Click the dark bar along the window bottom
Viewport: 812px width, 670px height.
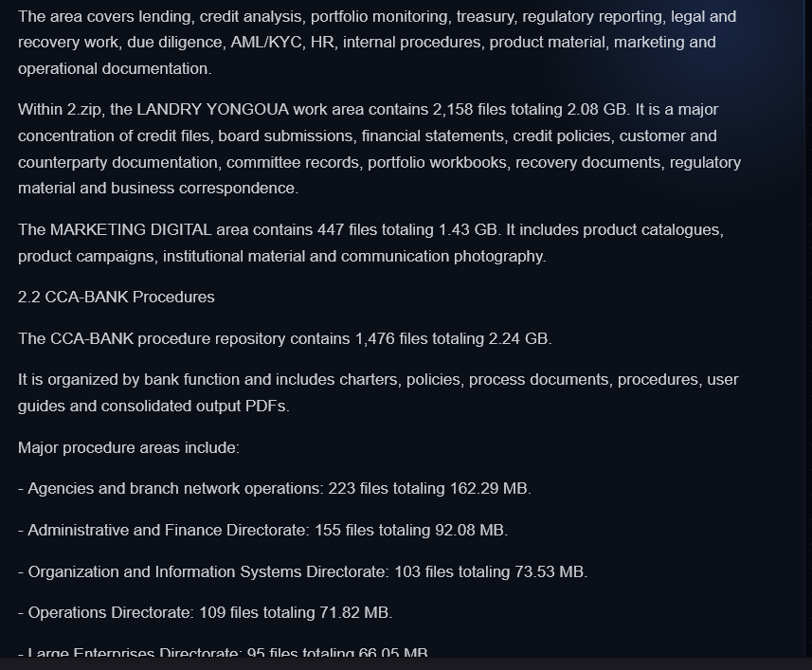coord(406,663)
